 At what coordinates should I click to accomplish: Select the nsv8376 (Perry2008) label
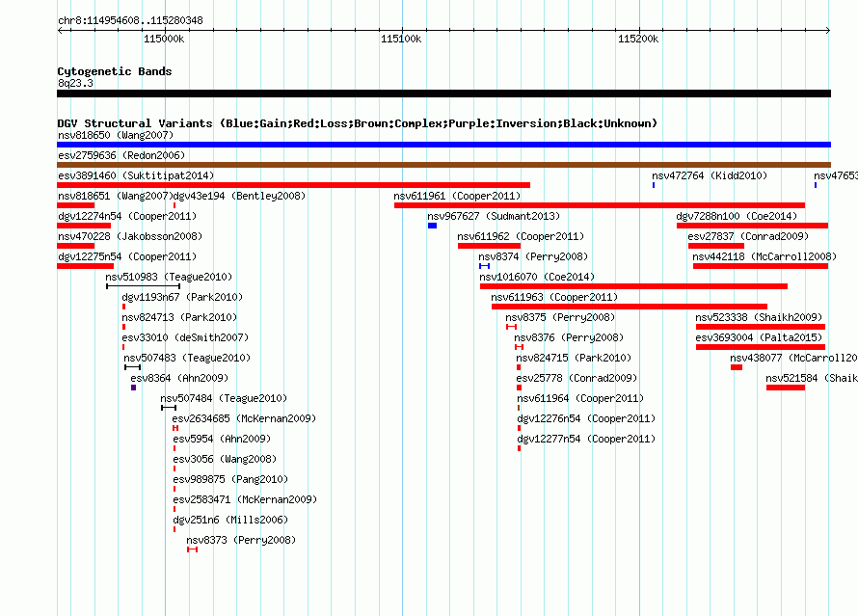click(569, 337)
